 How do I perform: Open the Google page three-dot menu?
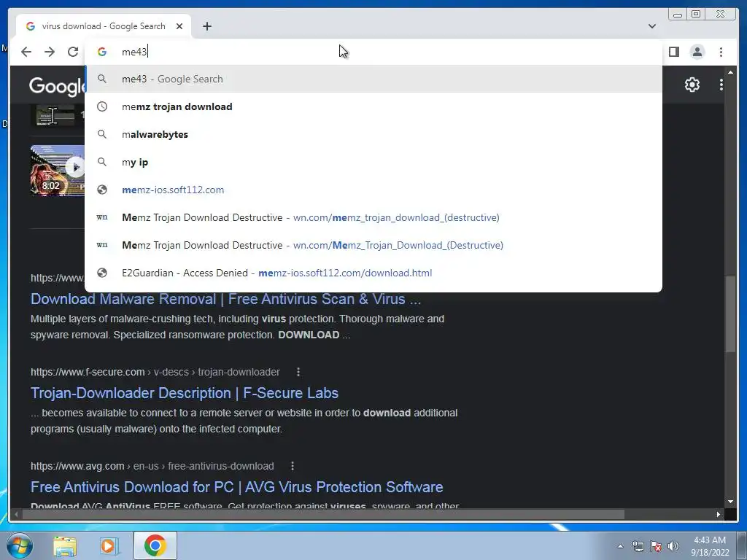pos(721,85)
